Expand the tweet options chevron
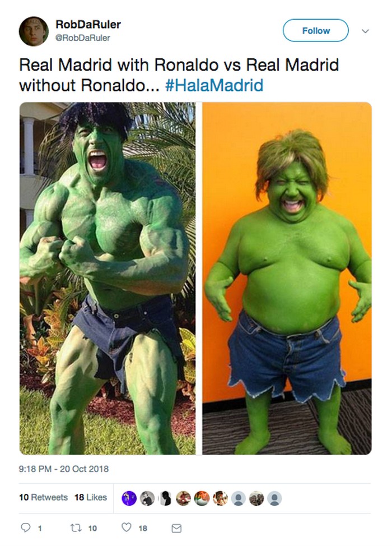This screenshot has width=392, height=546. pos(365,31)
